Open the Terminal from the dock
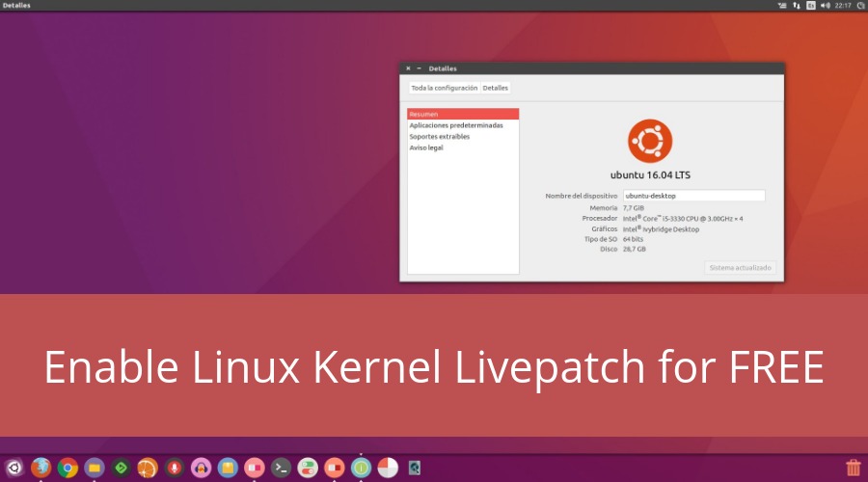The height and width of the screenshot is (482, 868). click(281, 468)
